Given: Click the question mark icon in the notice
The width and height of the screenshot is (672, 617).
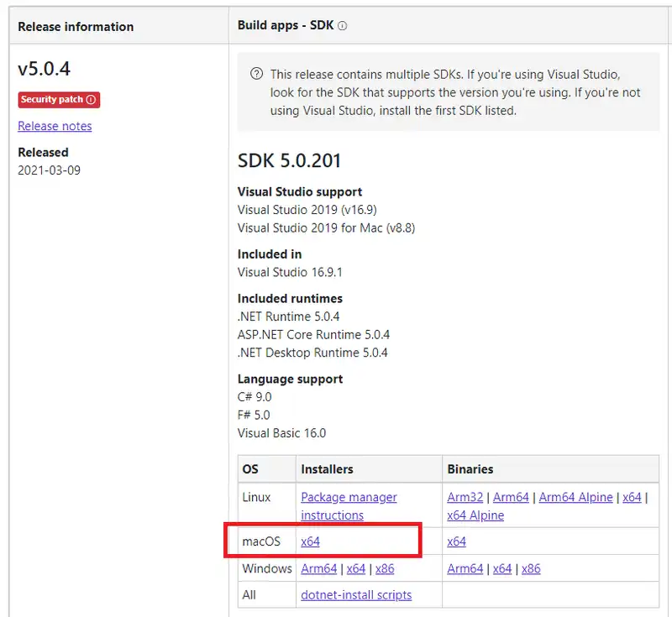Looking at the screenshot, I should pyautogui.click(x=257, y=75).
